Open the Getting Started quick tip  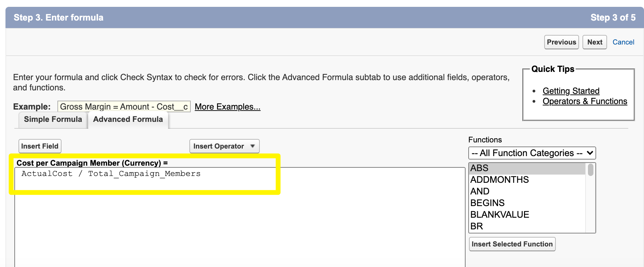click(571, 91)
